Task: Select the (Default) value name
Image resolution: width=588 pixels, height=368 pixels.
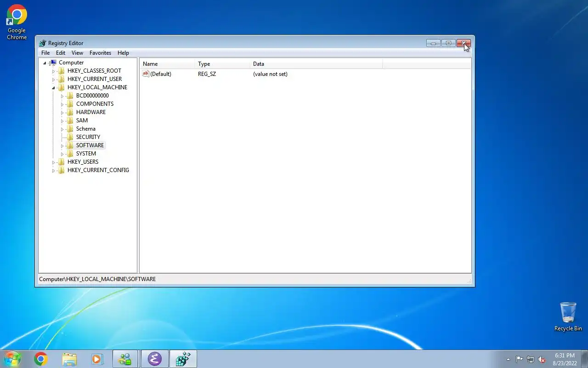Action: pos(161,74)
